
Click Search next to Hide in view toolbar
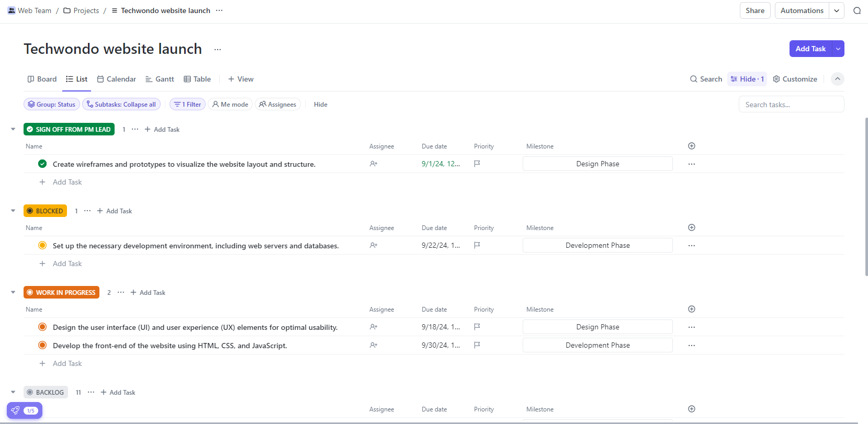pyautogui.click(x=706, y=79)
